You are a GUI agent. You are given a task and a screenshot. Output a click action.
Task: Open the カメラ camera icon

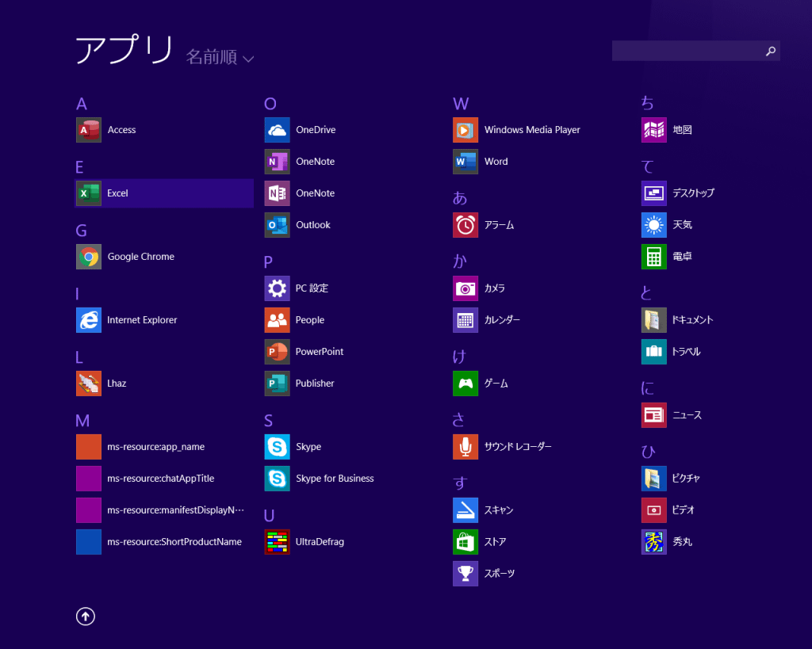(465, 288)
